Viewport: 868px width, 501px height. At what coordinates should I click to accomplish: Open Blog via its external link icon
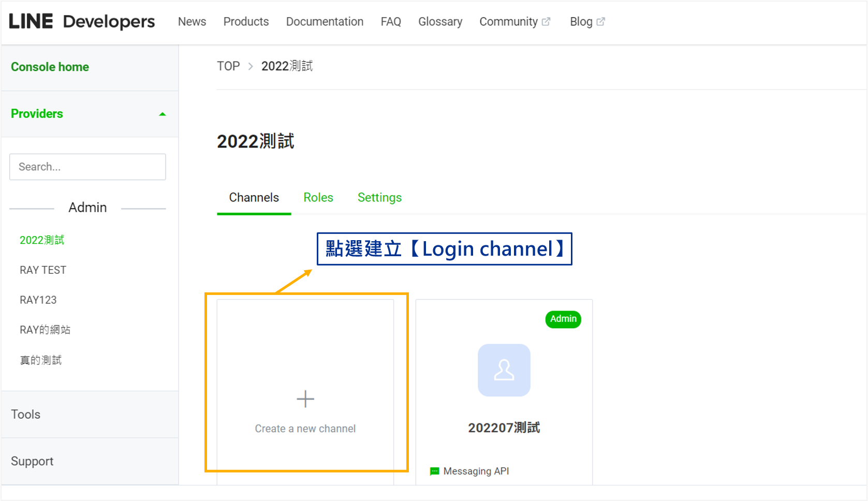[601, 21]
